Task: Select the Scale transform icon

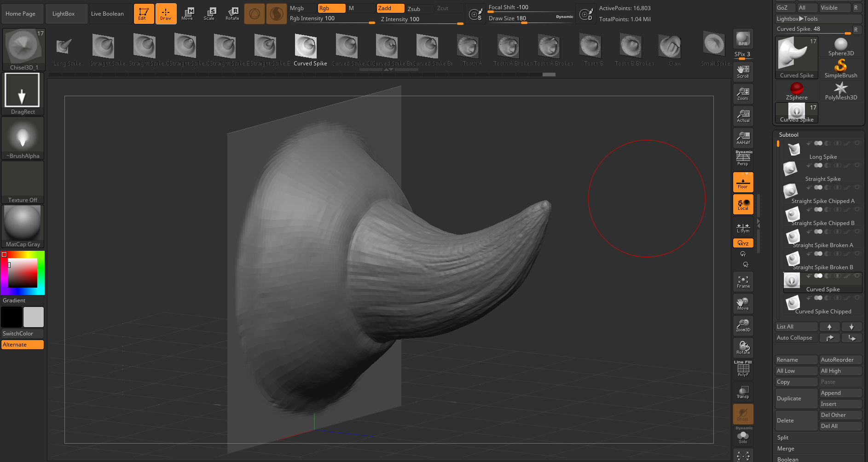Action: pos(209,13)
